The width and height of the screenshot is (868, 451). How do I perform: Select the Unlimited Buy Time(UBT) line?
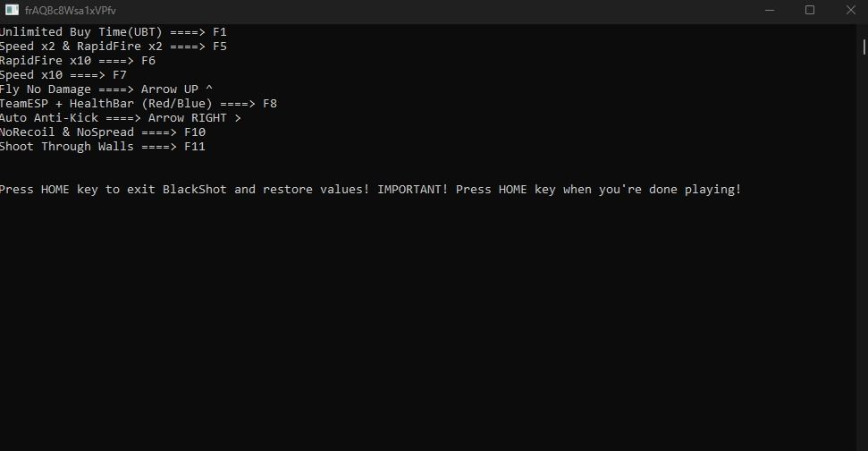[113, 32]
